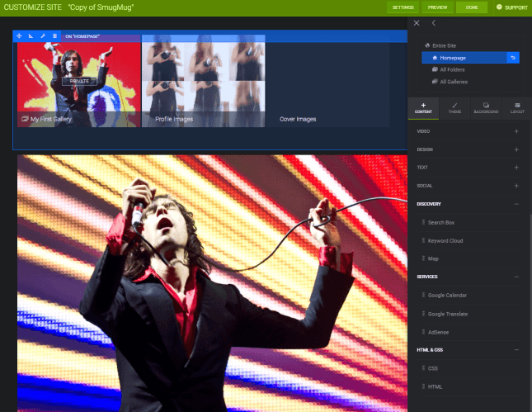The height and width of the screenshot is (412, 532).
Task: Click the move icon on the Homepage block toolbar
Action: point(19,36)
